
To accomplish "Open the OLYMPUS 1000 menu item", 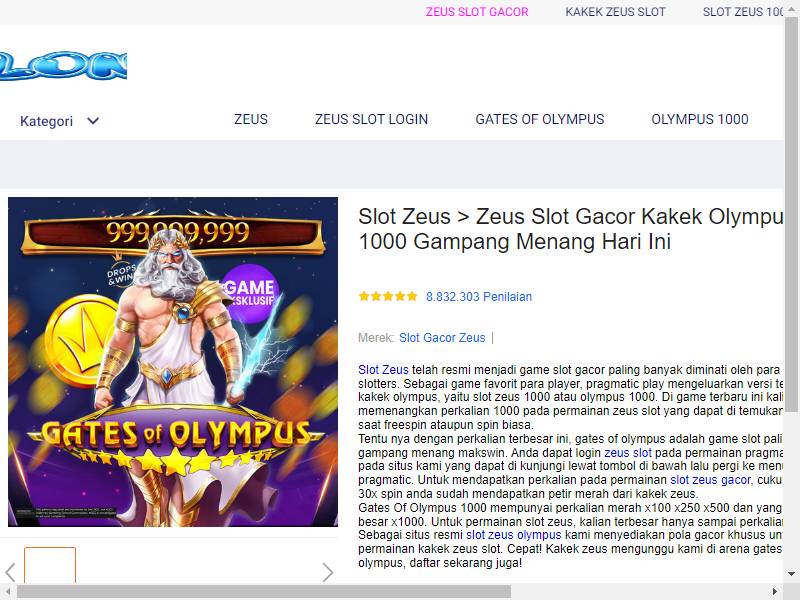I will pos(700,119).
